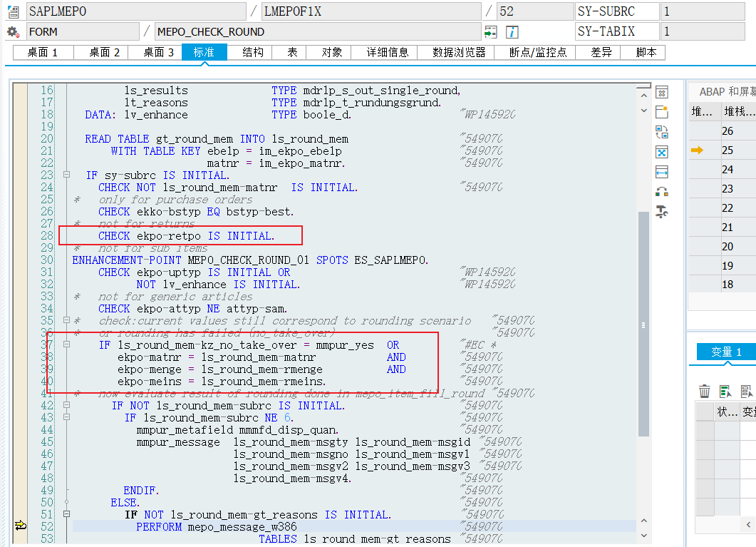The width and height of the screenshot is (756, 547).
Task: Click the trash can icon in variables panel
Action: click(705, 391)
